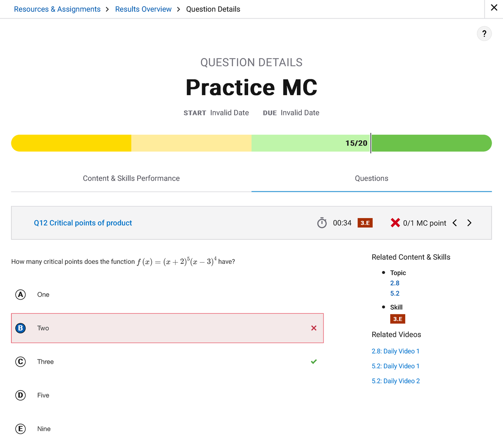
Task: Select answer choice B Two
Action: 21,328
